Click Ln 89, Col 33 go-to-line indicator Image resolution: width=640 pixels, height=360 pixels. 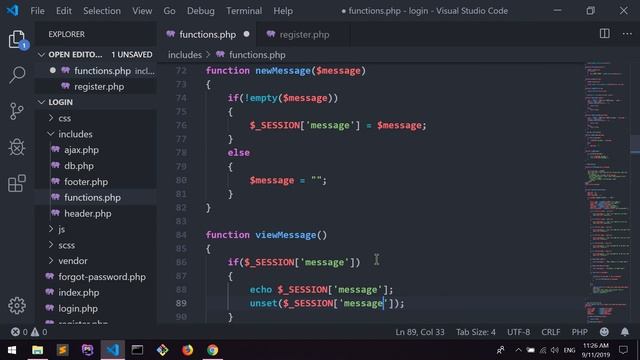pyautogui.click(x=420, y=332)
